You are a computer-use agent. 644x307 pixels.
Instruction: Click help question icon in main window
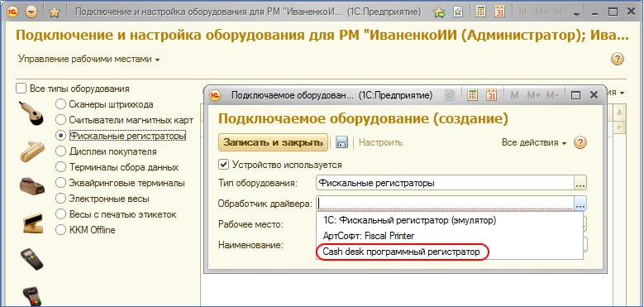[x=618, y=59]
